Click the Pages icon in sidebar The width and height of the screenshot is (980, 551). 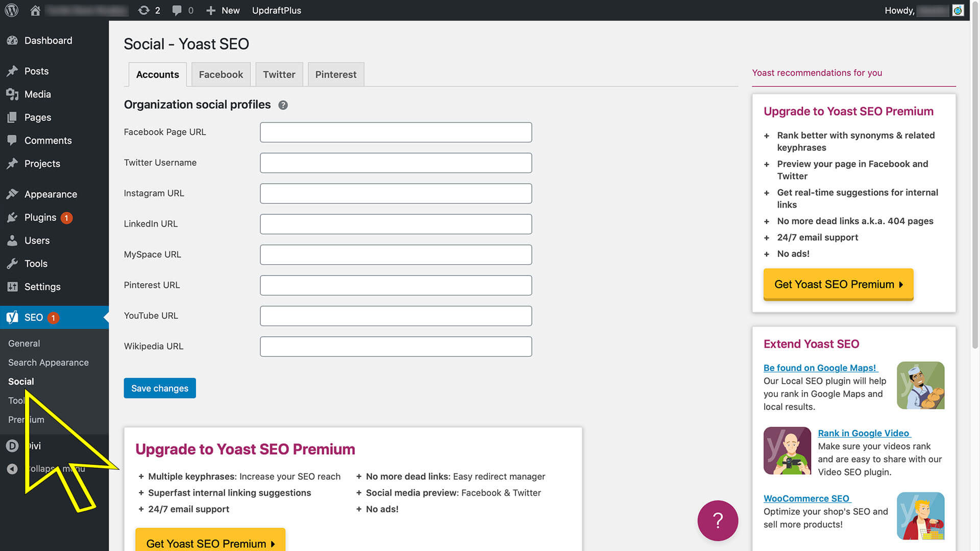[x=12, y=117]
